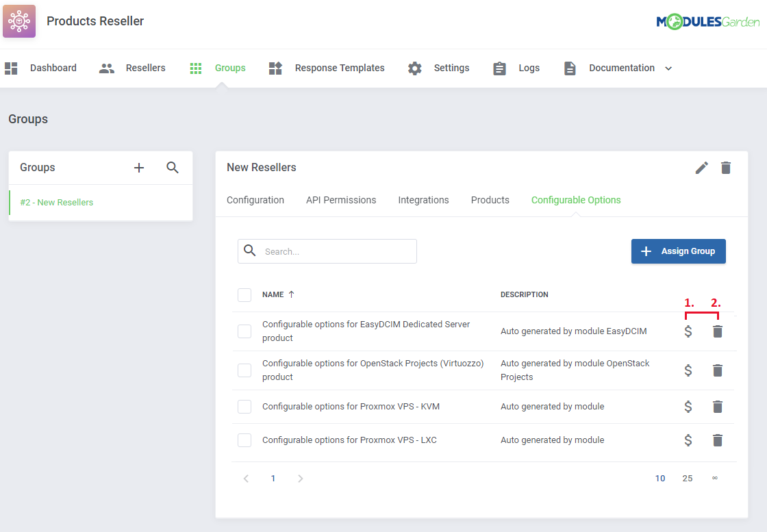Click magnifier icon in the search field

pyautogui.click(x=250, y=251)
